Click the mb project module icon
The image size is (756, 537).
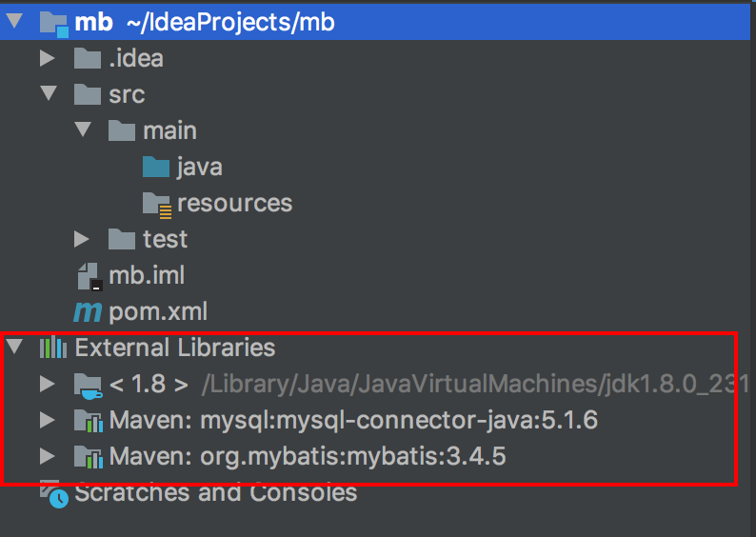tap(53, 22)
